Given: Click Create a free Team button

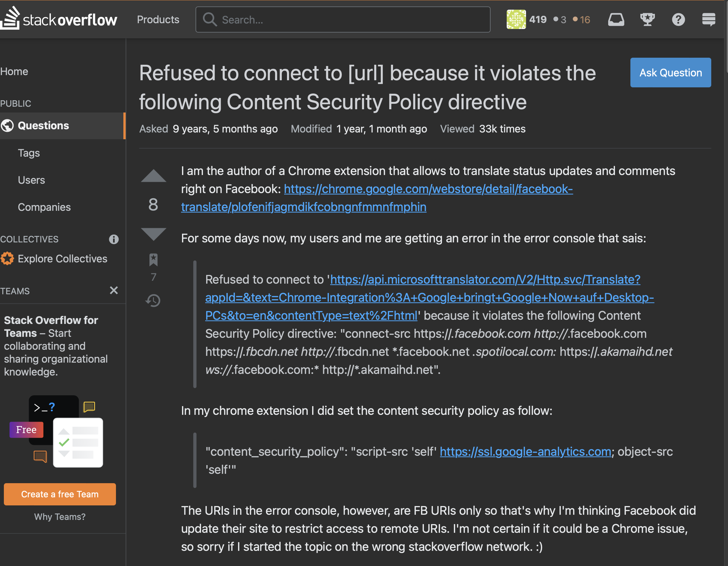Looking at the screenshot, I should 60,494.
